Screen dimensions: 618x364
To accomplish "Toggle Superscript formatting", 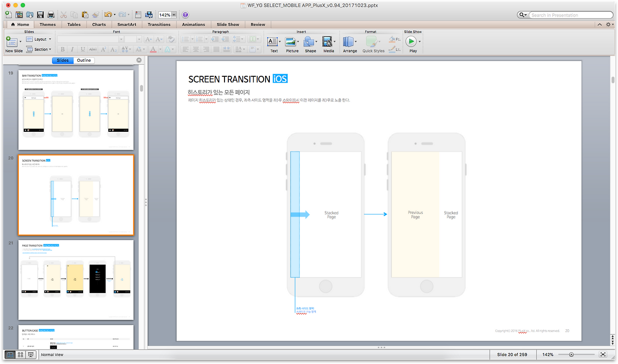I will click(x=103, y=49).
